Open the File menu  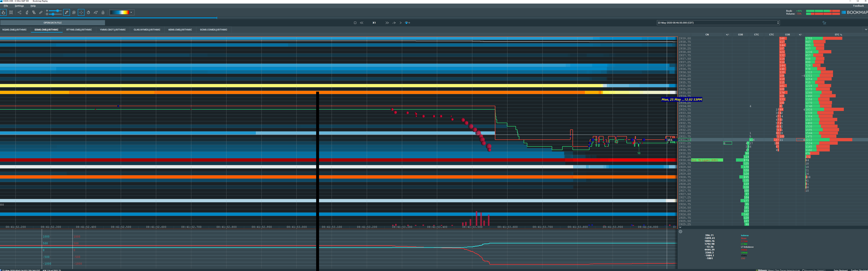(x=6, y=6)
